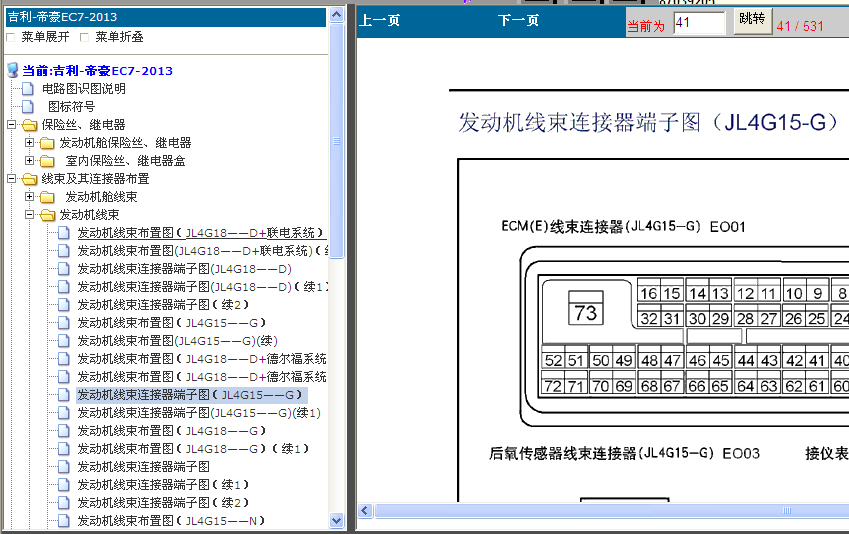Click page icon of 发动机线束布置图(JL4G18——G)(续1)

pyautogui.click(x=64, y=448)
